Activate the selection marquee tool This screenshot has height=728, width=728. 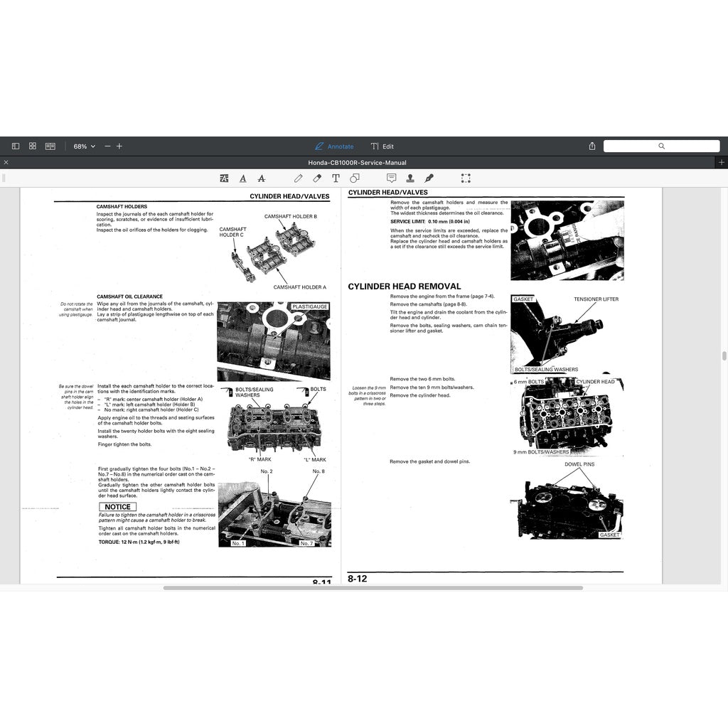tap(466, 178)
